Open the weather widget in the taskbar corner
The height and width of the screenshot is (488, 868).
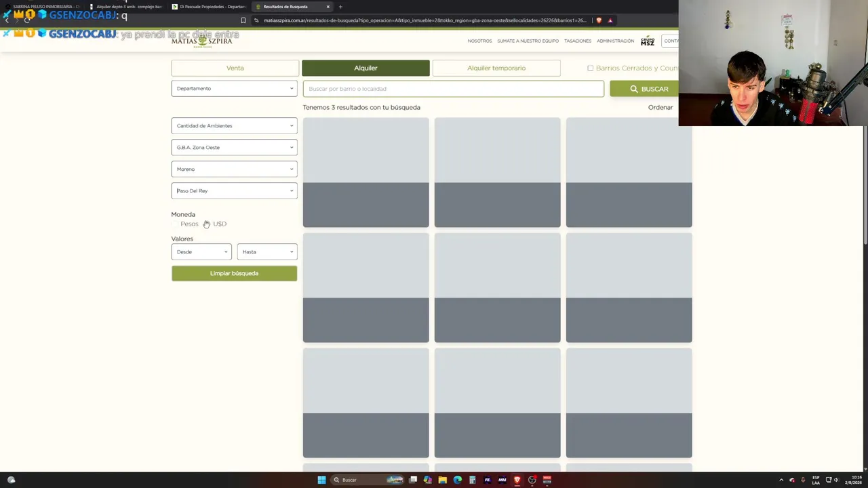click(11, 480)
